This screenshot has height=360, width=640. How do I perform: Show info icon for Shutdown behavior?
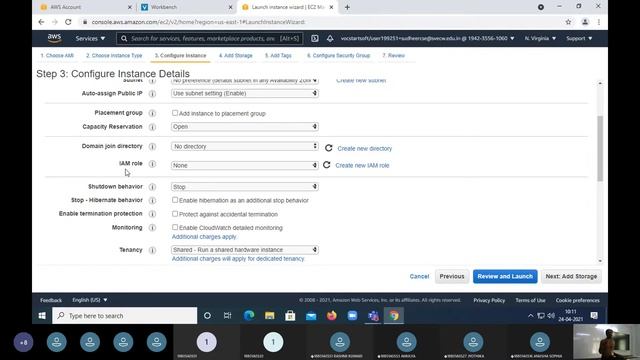152,187
